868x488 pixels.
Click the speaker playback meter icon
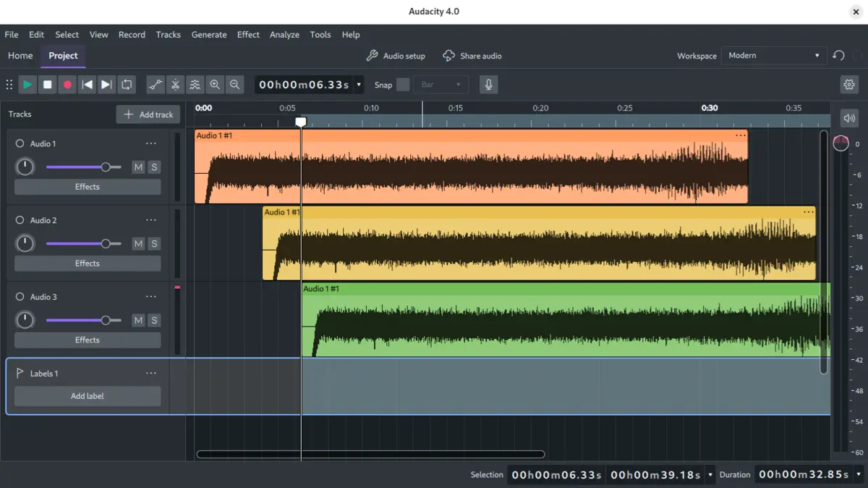(x=849, y=118)
